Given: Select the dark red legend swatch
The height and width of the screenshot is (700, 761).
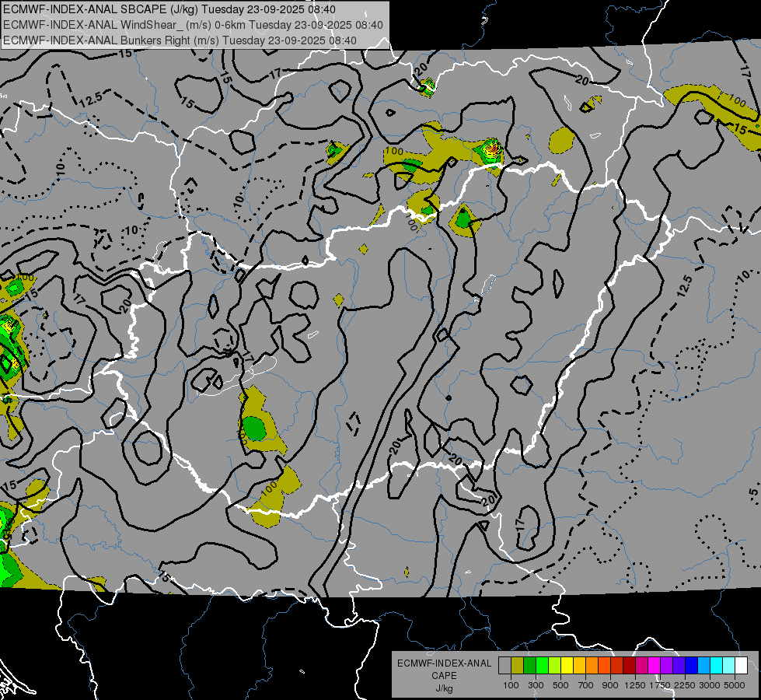Looking at the screenshot, I should pyautogui.click(x=629, y=666).
